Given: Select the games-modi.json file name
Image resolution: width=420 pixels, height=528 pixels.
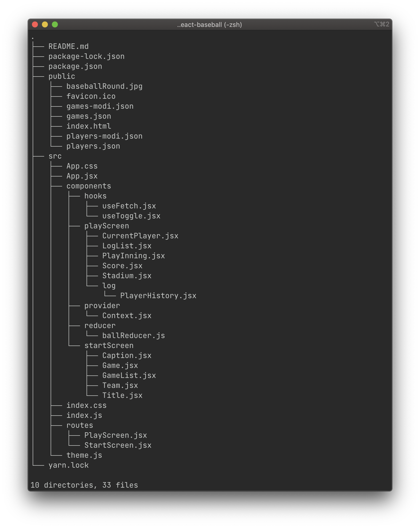Looking at the screenshot, I should click(100, 106).
